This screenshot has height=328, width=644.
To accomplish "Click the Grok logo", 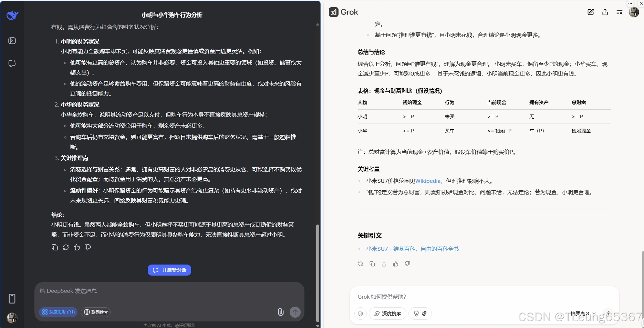I will point(344,12).
